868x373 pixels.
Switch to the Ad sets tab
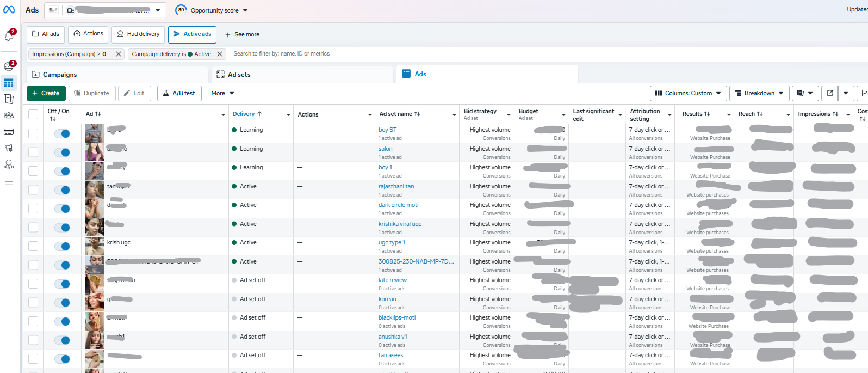click(302, 75)
